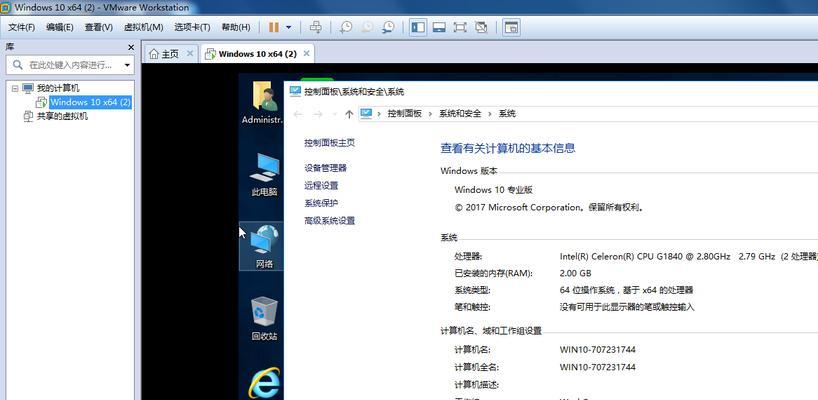
Task: Click the text Windows 10 专业版
Action: tap(494, 190)
